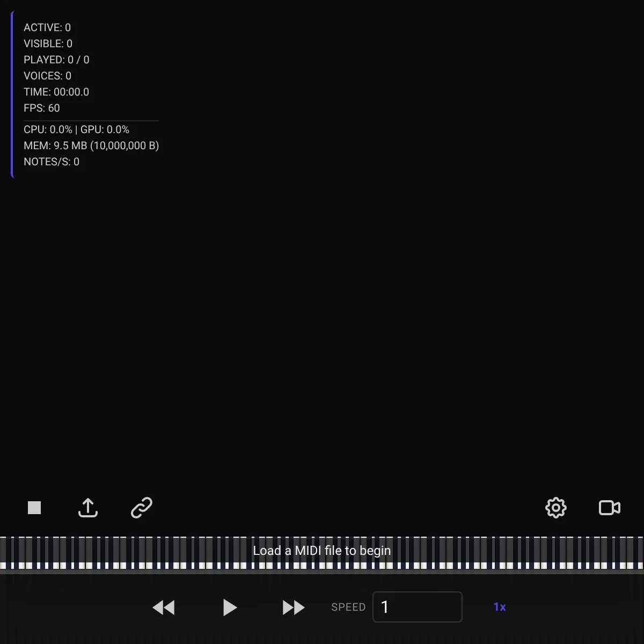Click the 'Load a MIDI file to begin' message
The width and height of the screenshot is (644, 644).
[322, 551]
